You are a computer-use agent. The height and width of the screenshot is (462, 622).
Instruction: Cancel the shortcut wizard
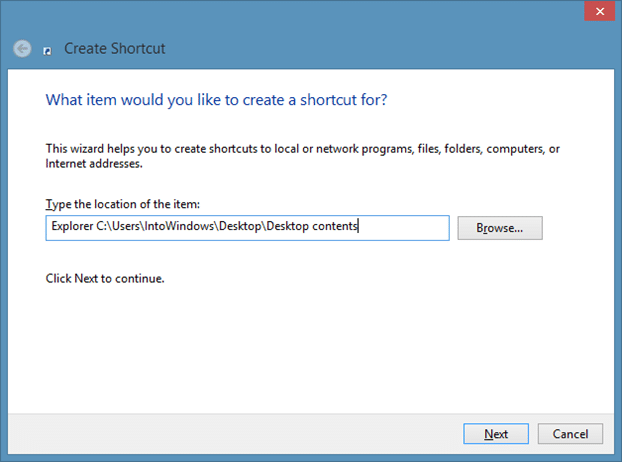(570, 433)
